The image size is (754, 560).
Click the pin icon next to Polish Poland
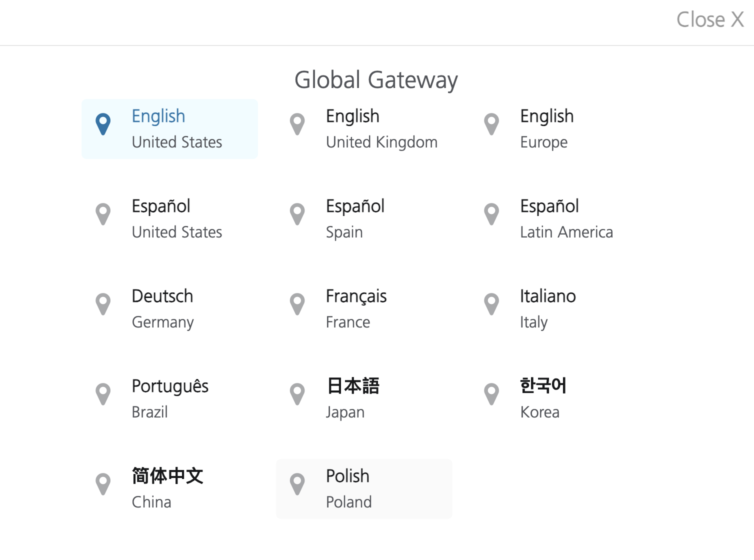point(297,484)
